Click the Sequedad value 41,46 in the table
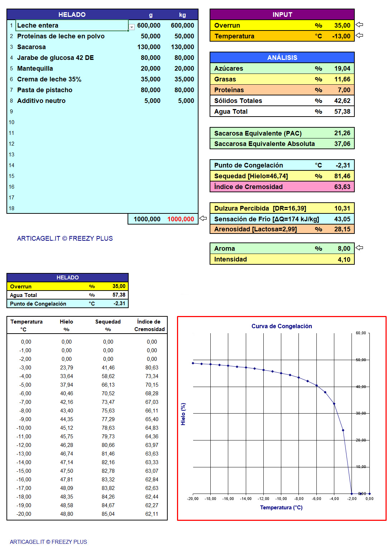This screenshot has width=392, height=547. point(108,368)
